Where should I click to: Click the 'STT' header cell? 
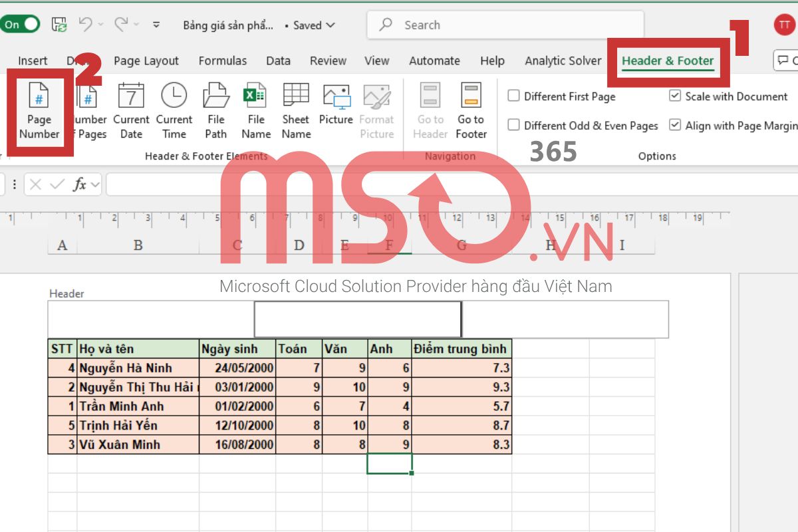tap(63, 348)
